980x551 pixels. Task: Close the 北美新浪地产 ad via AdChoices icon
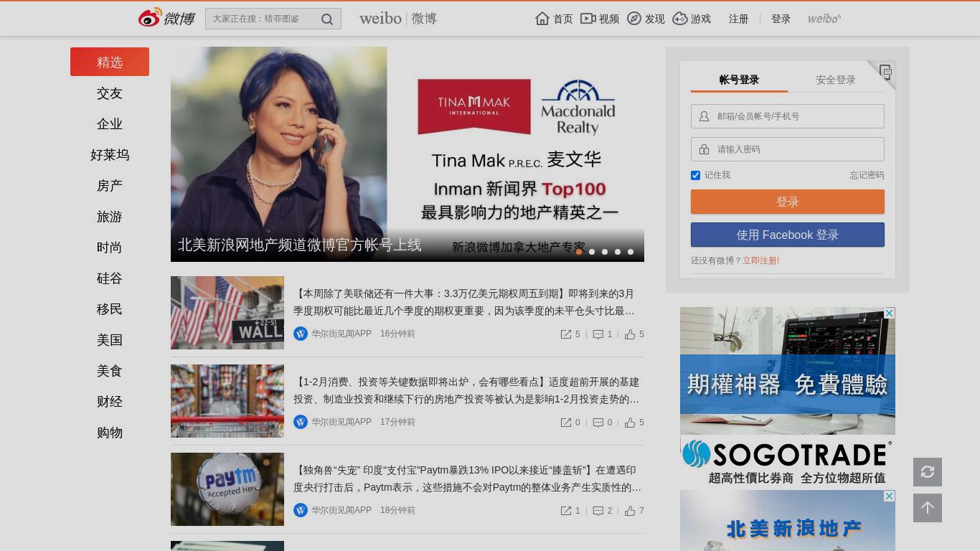[x=889, y=496]
